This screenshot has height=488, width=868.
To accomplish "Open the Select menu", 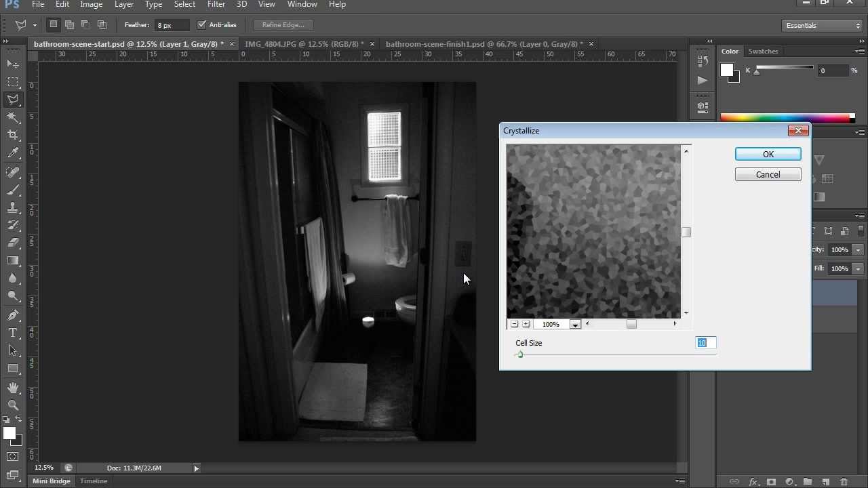I will point(184,5).
